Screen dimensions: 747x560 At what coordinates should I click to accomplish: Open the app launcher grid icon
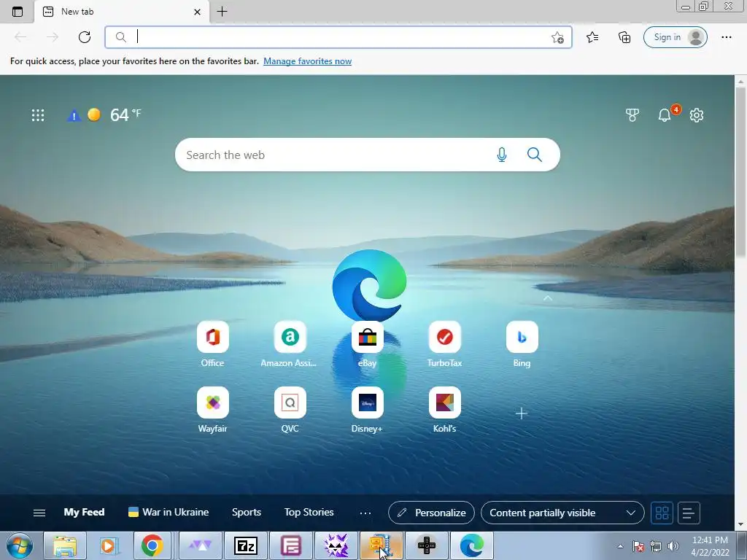click(38, 114)
